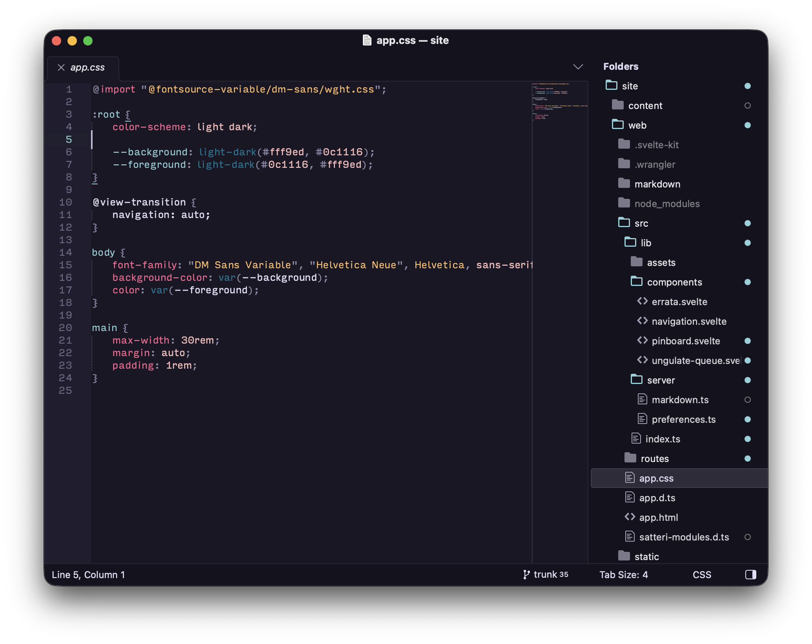This screenshot has width=812, height=644.
Task: Collapse the site root folder
Action: (x=611, y=85)
